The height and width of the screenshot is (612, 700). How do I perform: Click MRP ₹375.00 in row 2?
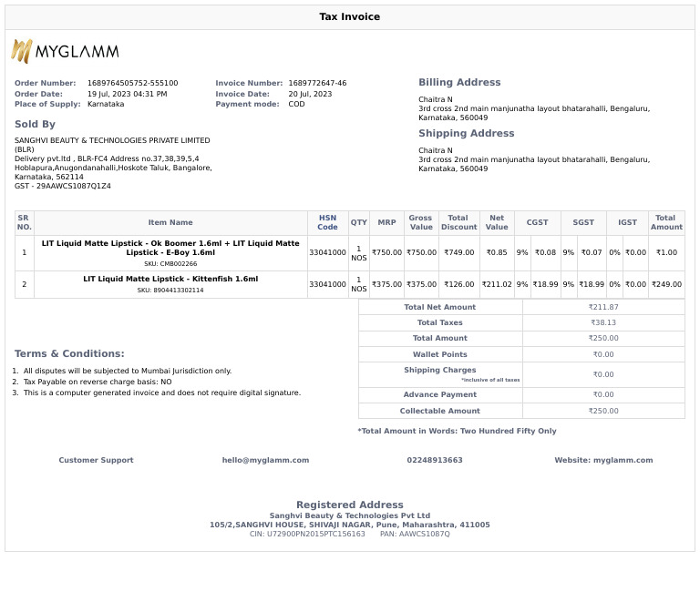tap(386, 284)
